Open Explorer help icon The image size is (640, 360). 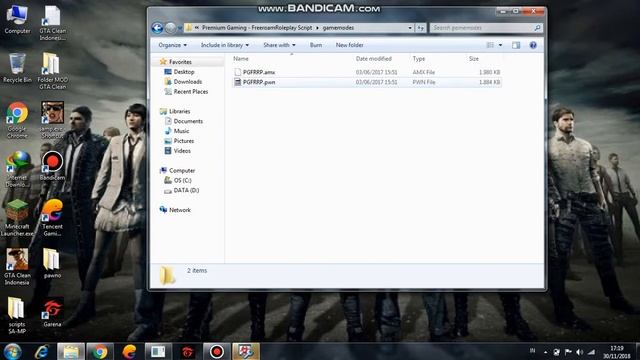(533, 45)
